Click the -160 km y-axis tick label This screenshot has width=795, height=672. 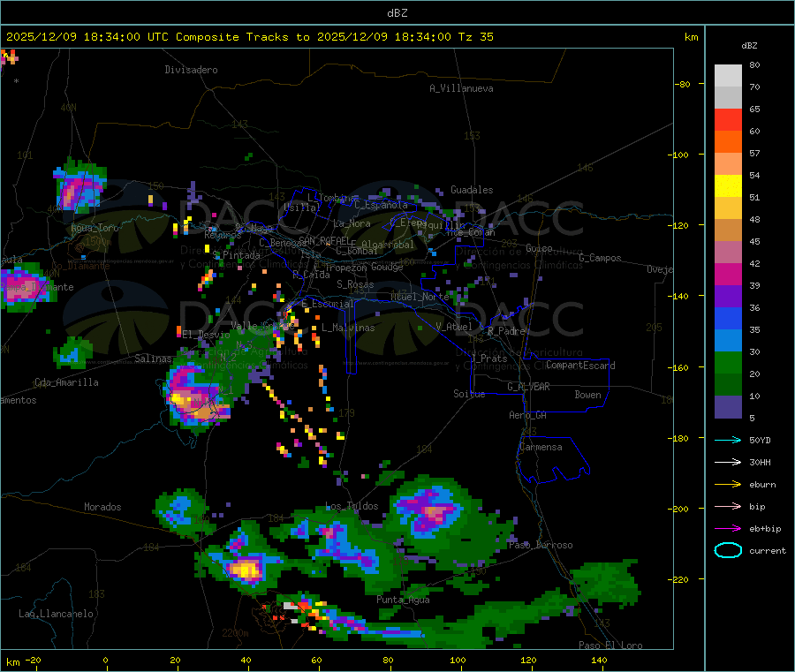pyautogui.click(x=679, y=367)
